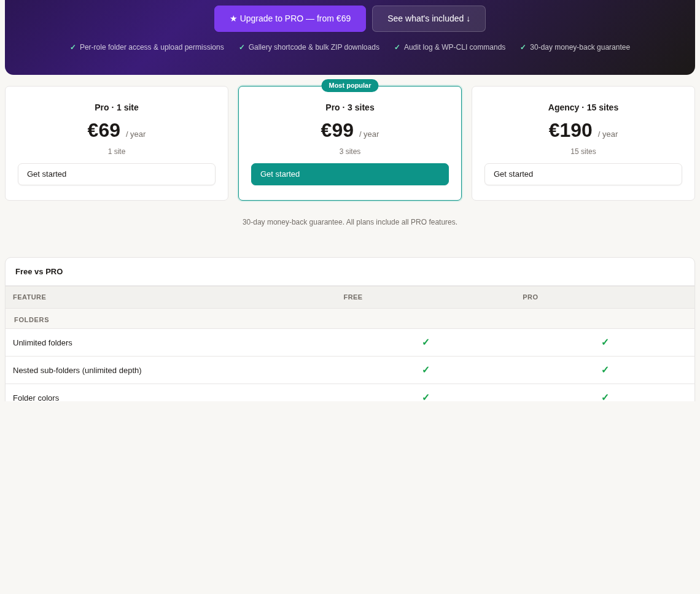The height and width of the screenshot is (594, 700).
Task: Click the PRO column header
Action: pyautogui.click(x=530, y=297)
